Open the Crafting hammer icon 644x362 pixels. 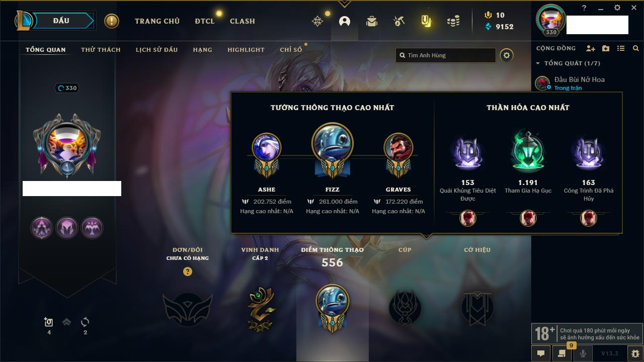pos(399,21)
